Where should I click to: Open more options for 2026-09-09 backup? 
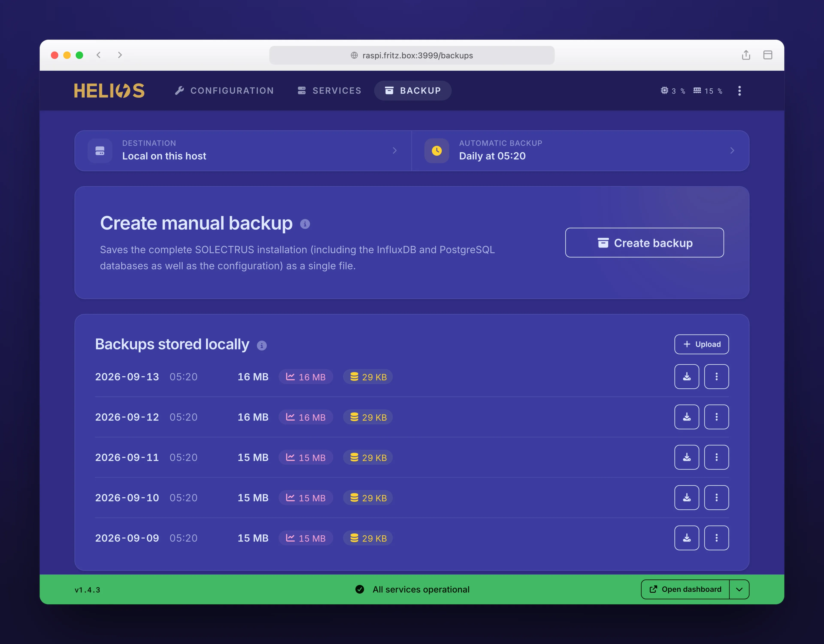pyautogui.click(x=716, y=538)
